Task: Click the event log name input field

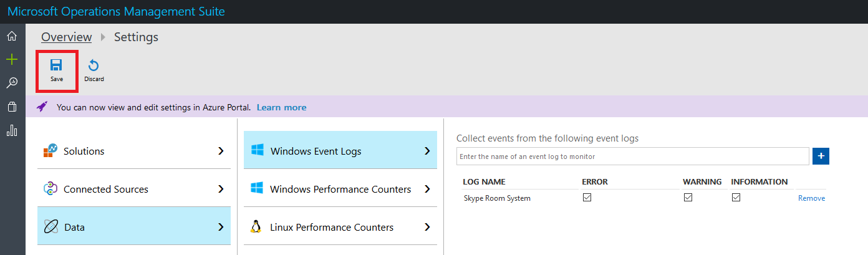Action: pos(633,156)
